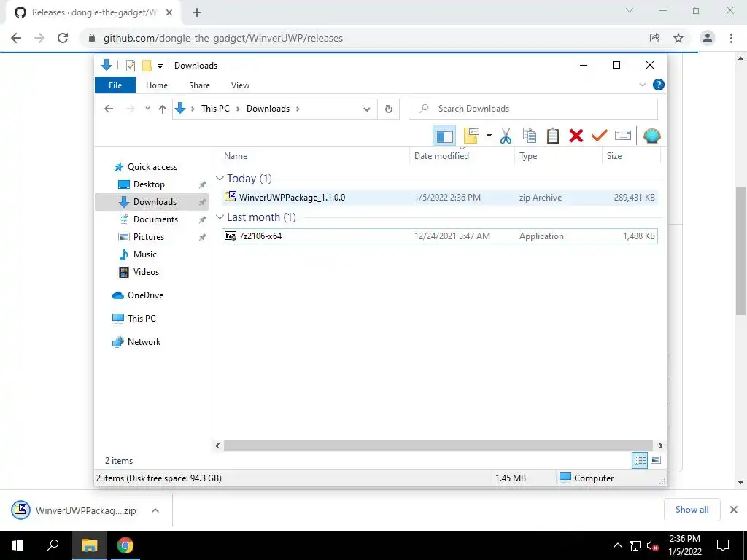Close the Chrome downloads bar
Screen dimensions: 747x560
[x=734, y=510]
